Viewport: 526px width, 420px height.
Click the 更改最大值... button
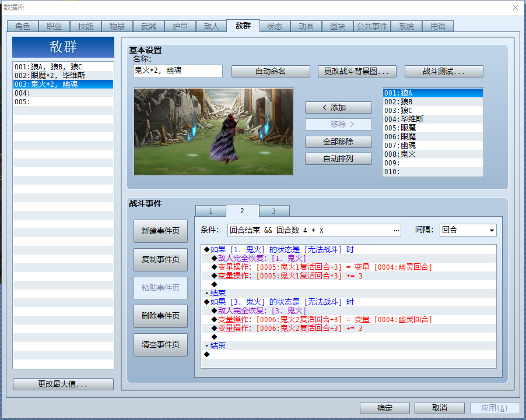point(63,384)
